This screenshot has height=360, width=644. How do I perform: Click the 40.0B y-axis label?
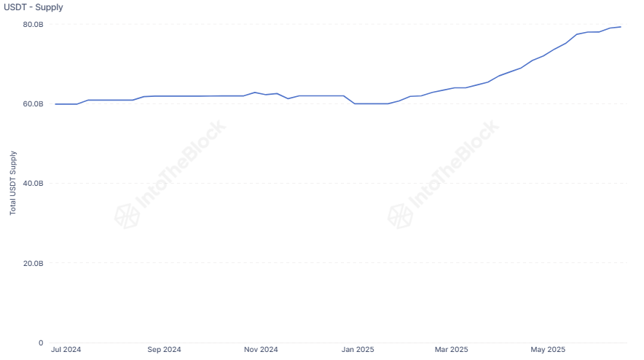tap(34, 184)
